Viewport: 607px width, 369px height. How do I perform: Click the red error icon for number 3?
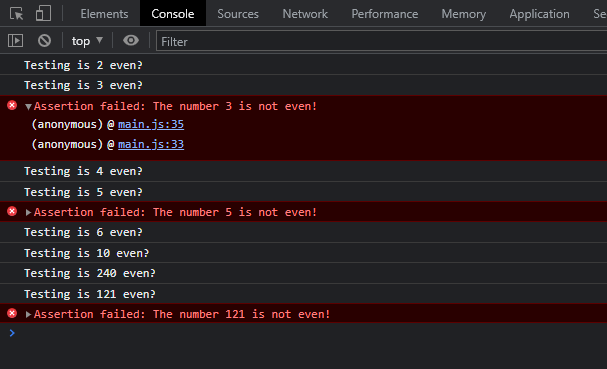pos(12,105)
